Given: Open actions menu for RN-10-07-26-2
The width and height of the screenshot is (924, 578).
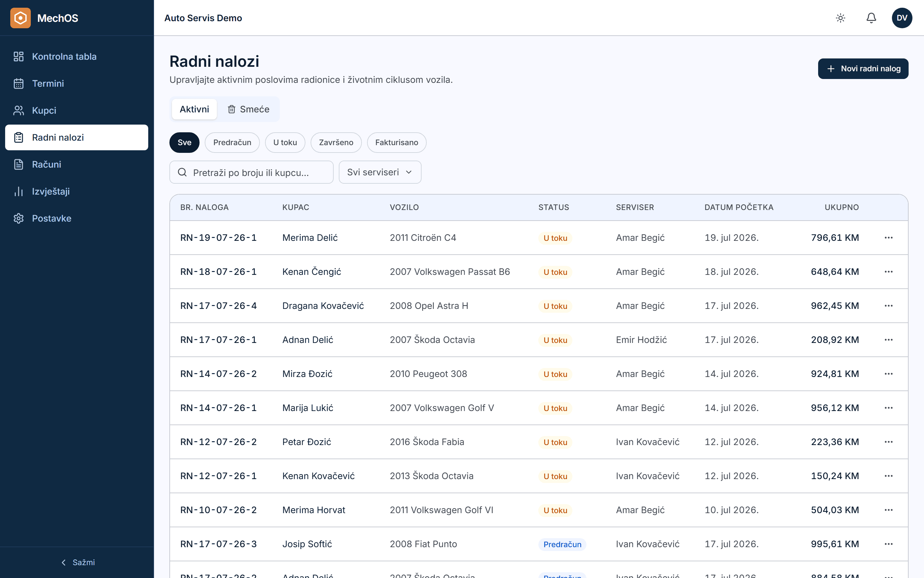Looking at the screenshot, I should [x=888, y=510].
